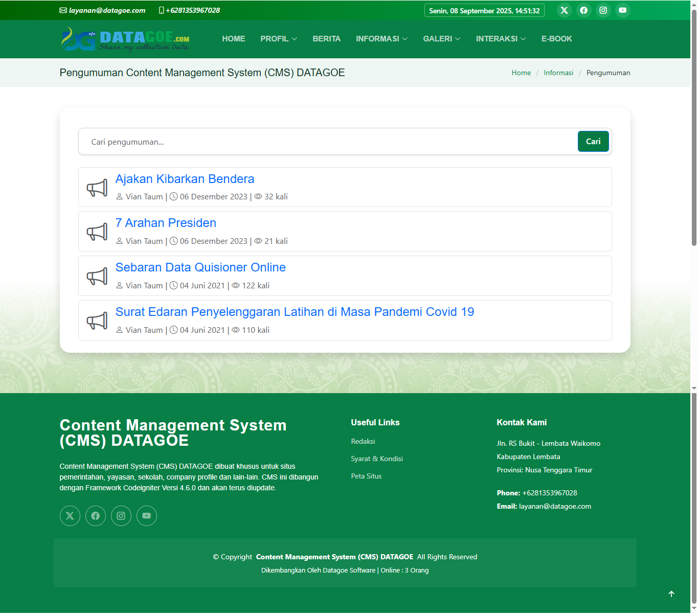Open the footer Facebook circle icon
This screenshot has height=616, width=698.
click(96, 516)
